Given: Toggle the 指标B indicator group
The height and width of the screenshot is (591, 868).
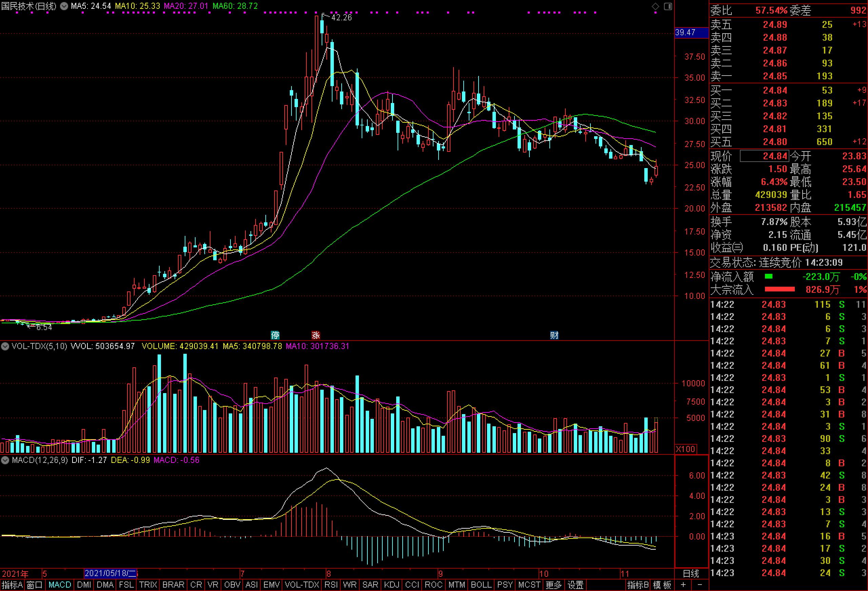Looking at the screenshot, I should [x=638, y=585].
